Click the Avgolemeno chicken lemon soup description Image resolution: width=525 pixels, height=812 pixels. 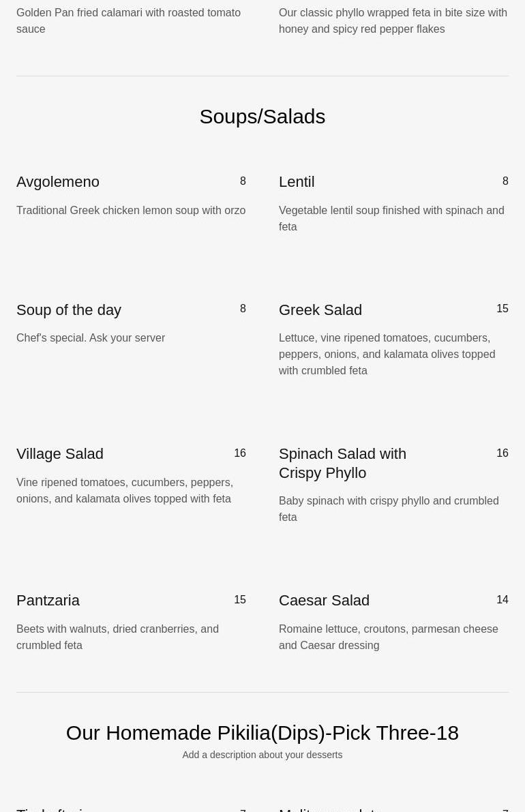tap(131, 211)
